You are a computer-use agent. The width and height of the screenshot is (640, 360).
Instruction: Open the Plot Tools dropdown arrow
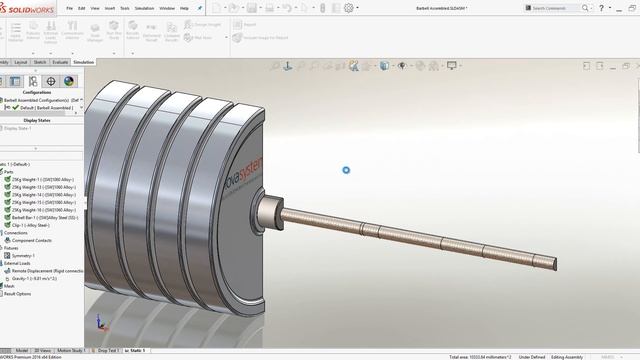pos(227,38)
